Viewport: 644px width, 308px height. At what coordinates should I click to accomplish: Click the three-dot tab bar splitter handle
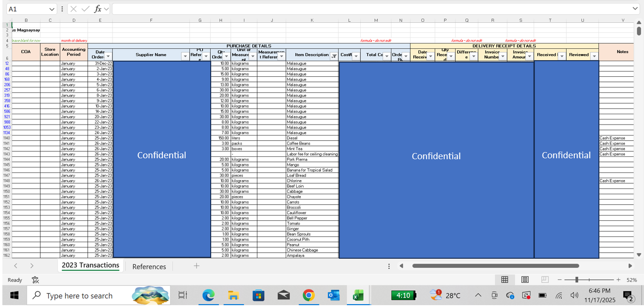click(389, 266)
